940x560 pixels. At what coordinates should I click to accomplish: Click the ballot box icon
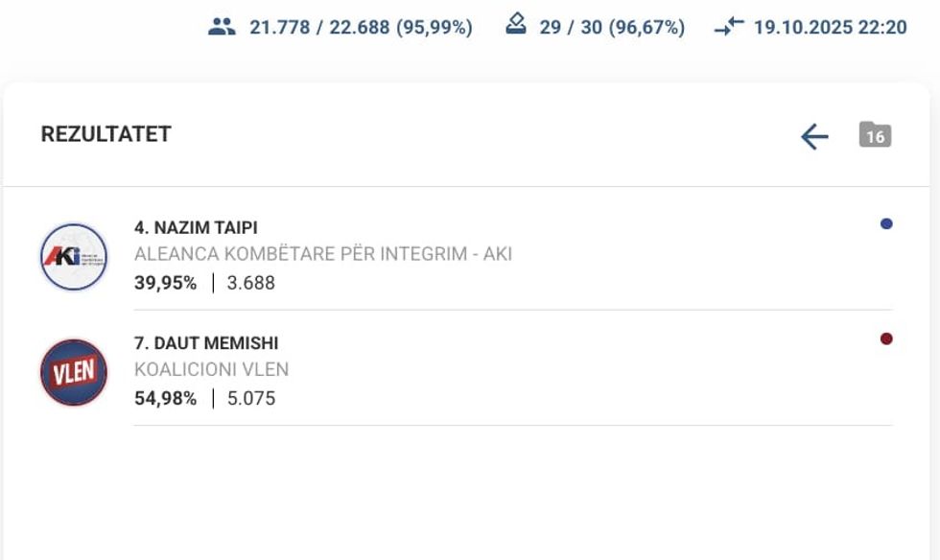[516, 26]
